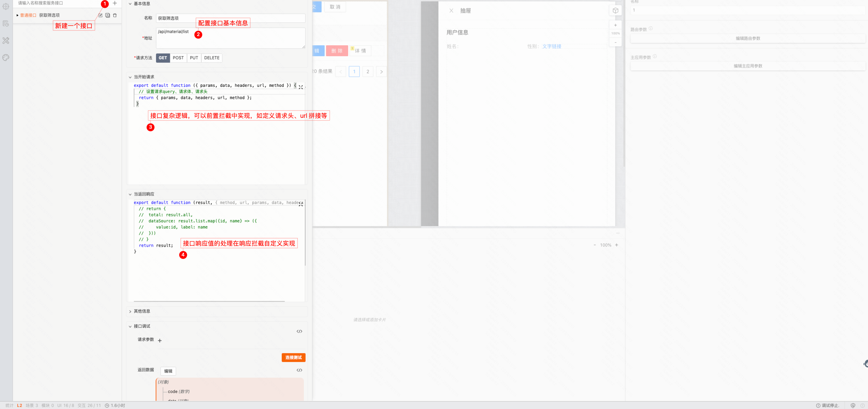868x409 pixels.
Task: Click the 用户信息 heading in drawer
Action: 457,32
